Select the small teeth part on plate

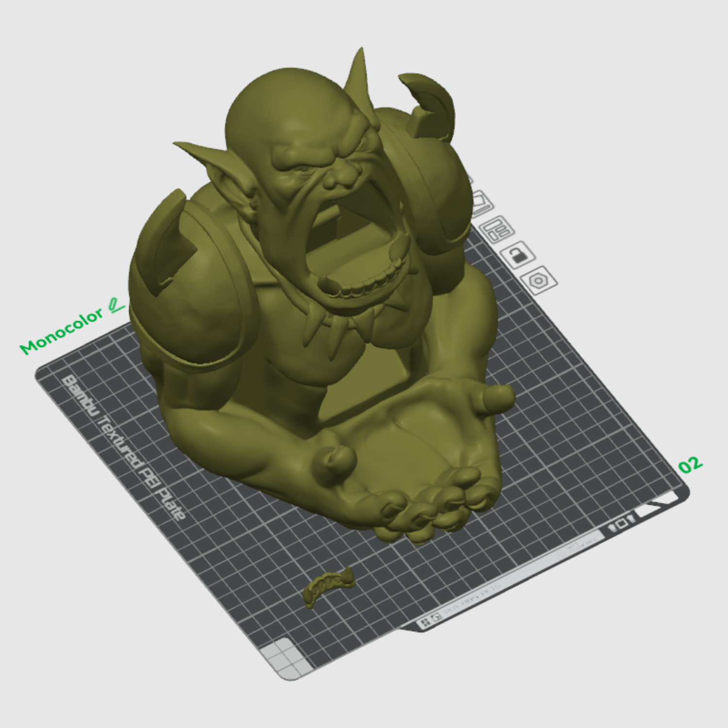(328, 587)
